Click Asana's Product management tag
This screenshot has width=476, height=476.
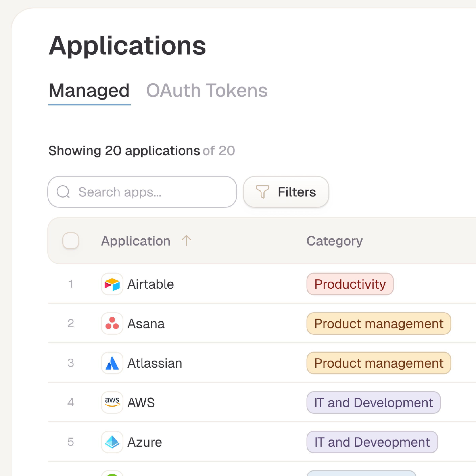pyautogui.click(x=378, y=323)
